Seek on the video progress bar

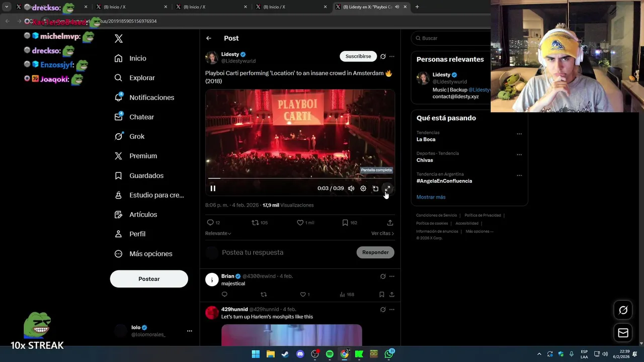300,178
